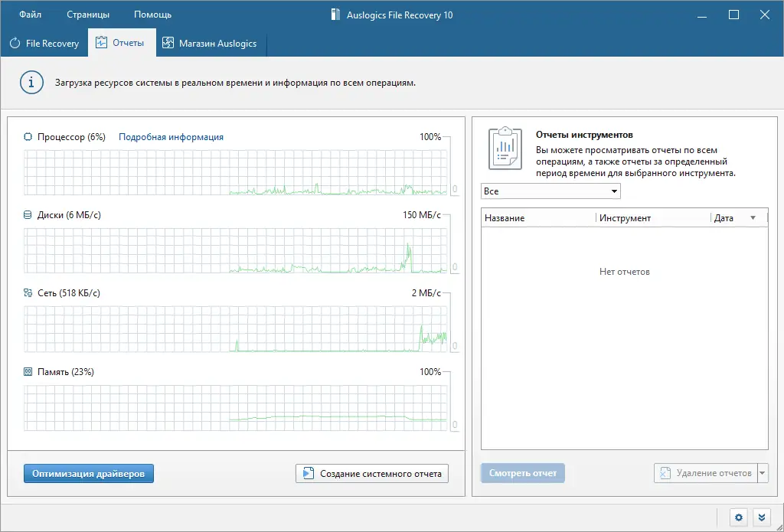Open the Файл menu
This screenshot has height=532, width=784.
31,15
